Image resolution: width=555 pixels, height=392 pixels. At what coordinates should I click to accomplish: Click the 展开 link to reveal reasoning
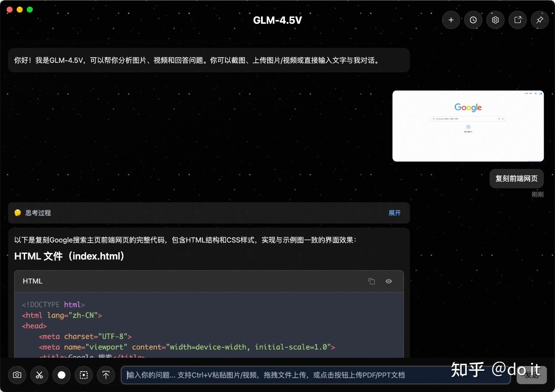[x=394, y=213]
